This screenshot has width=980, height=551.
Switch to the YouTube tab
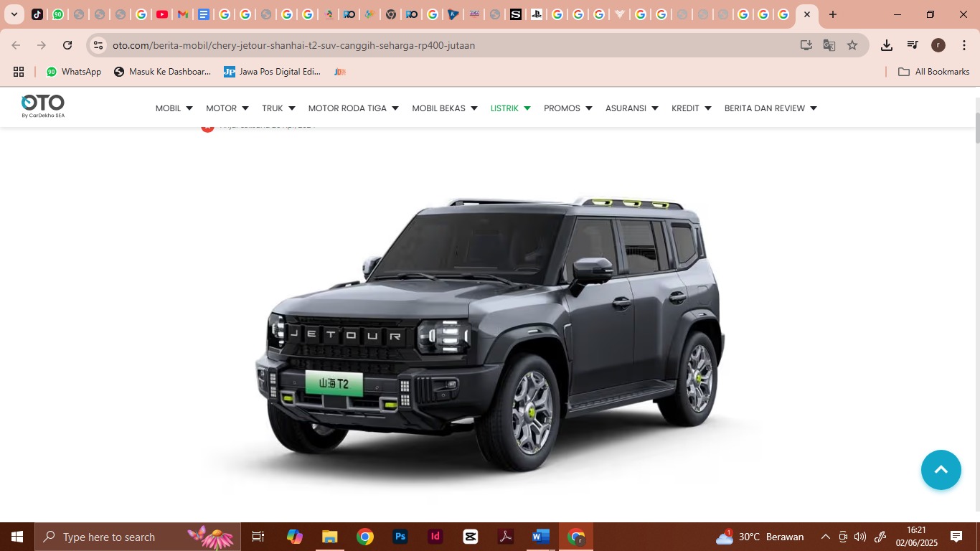point(162,14)
